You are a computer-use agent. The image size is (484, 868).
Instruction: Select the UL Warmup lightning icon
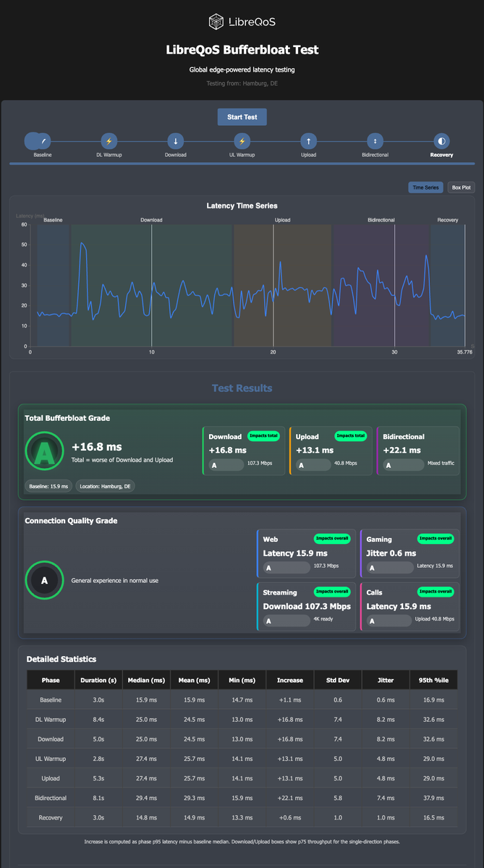[x=242, y=141]
